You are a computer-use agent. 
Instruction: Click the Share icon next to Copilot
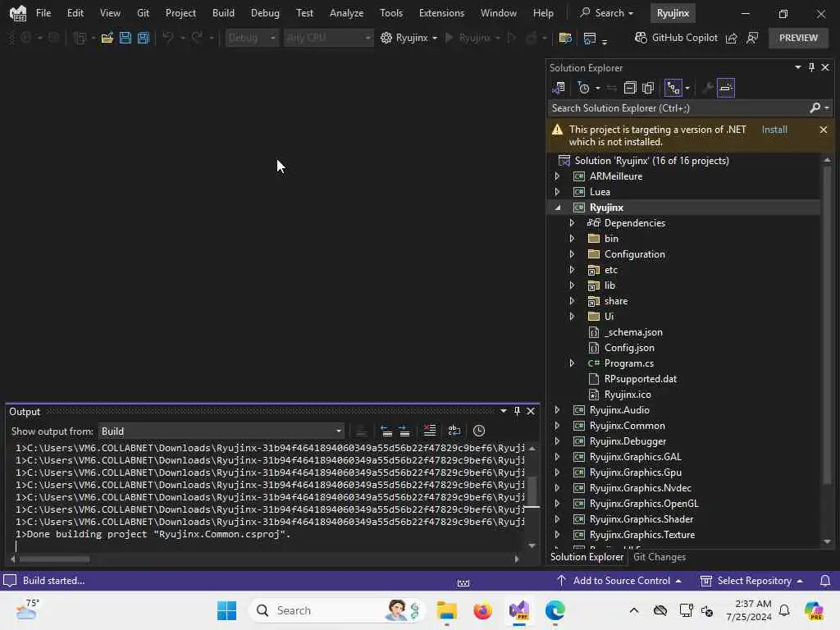pyautogui.click(x=731, y=38)
